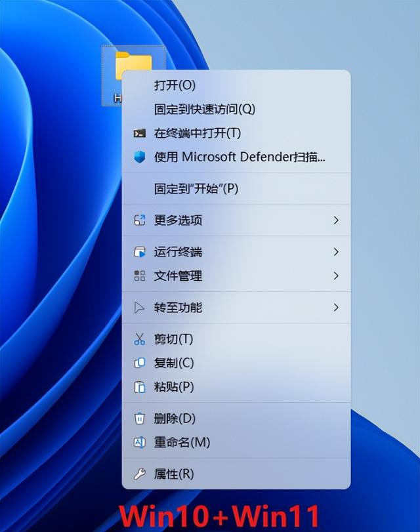Expand the 运行终端 submenu chevron
Viewport: 420px width, 532px height.
click(x=336, y=252)
